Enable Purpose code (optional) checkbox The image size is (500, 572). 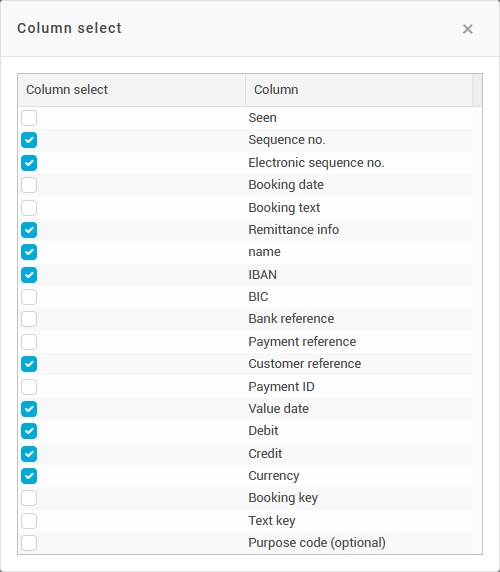click(x=29, y=543)
